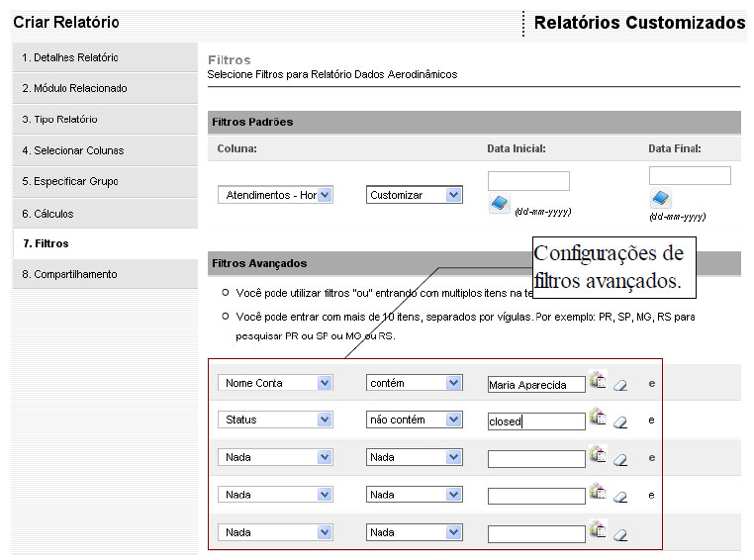The width and height of the screenshot is (754, 560).
Task: Clear the closed filter value with eraser icon
Action: [620, 421]
